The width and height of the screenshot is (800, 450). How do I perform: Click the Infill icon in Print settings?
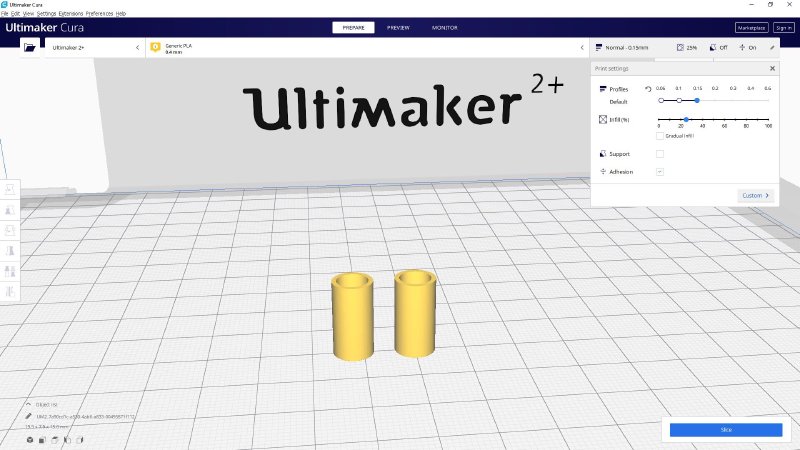tap(603, 119)
